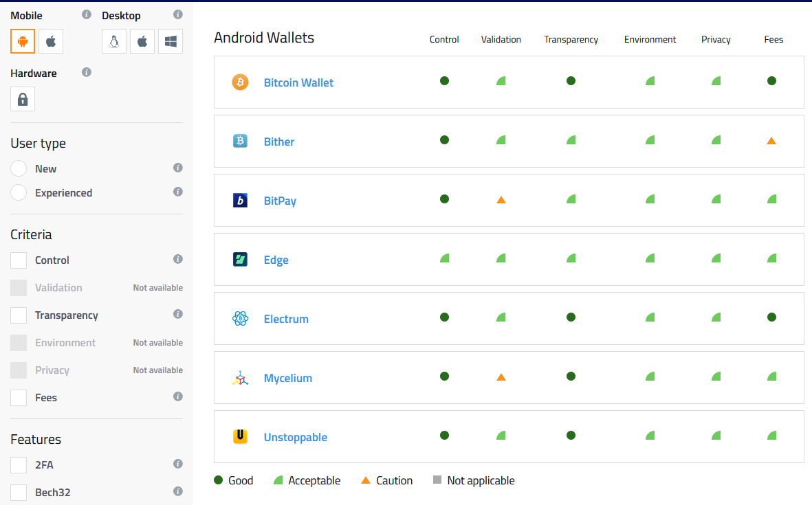Open the Mycelium wallet link
The image size is (812, 505).
(x=288, y=378)
